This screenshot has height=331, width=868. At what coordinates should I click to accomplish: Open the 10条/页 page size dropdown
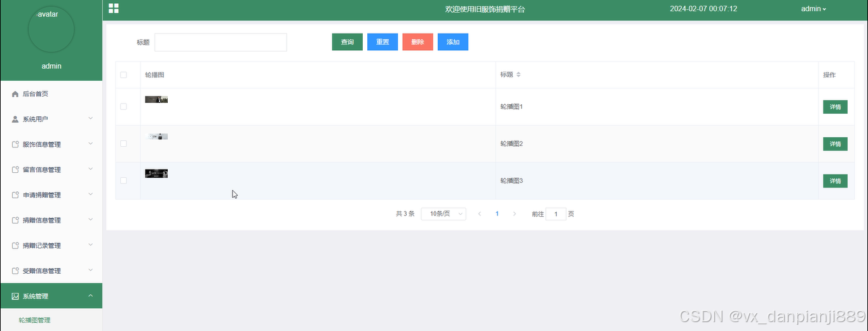coord(444,214)
